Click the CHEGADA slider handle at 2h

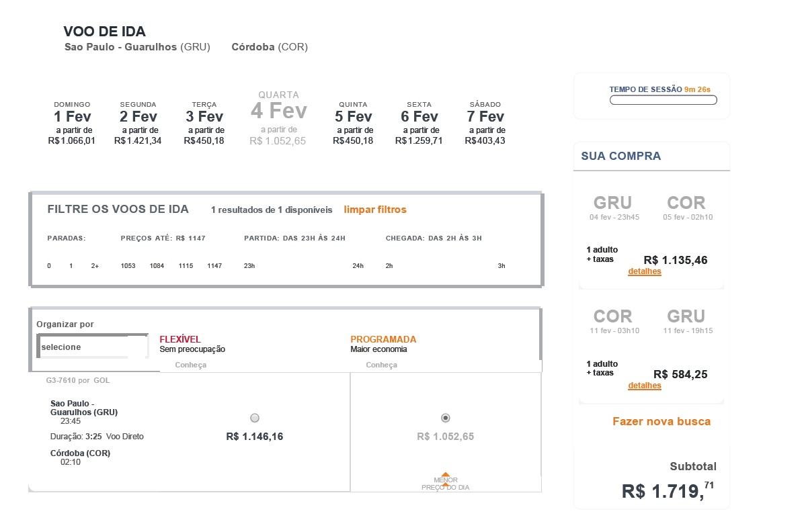[x=389, y=265]
